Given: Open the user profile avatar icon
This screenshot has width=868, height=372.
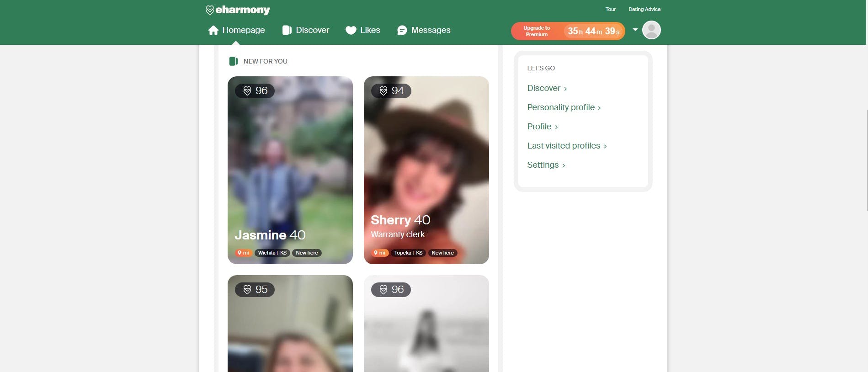Looking at the screenshot, I should 651,30.
